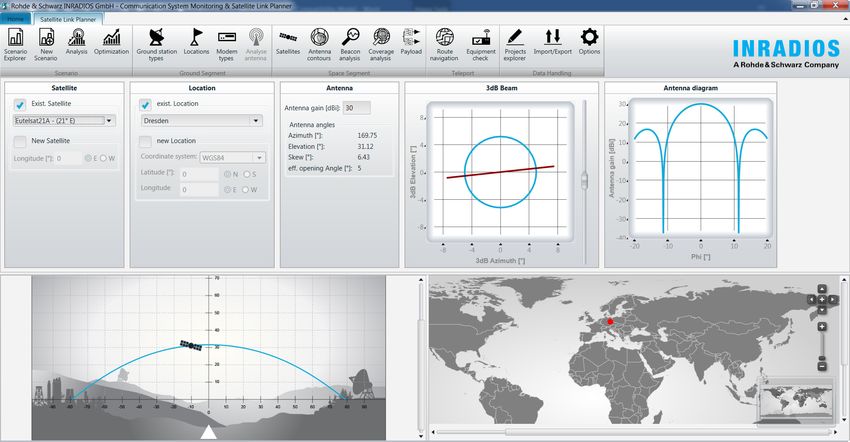Select latitude N radio button
The image size is (850, 442).
click(x=228, y=174)
